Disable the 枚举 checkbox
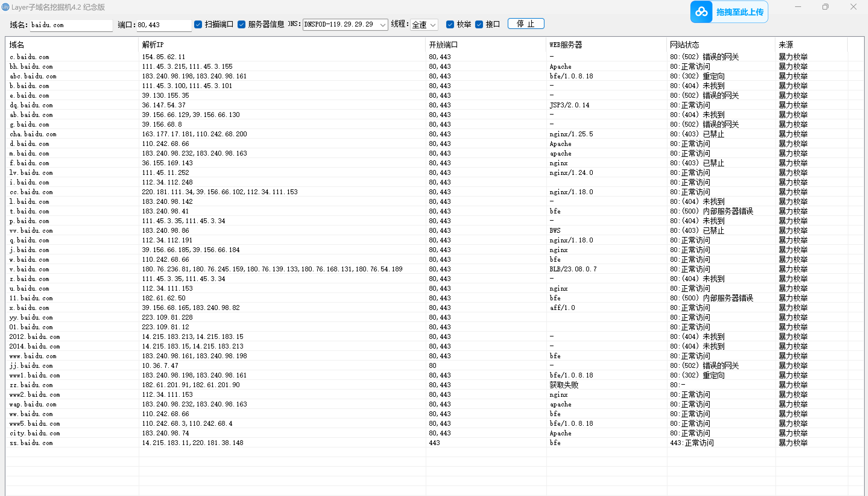Image resolution: width=868 pixels, height=496 pixels. point(450,24)
